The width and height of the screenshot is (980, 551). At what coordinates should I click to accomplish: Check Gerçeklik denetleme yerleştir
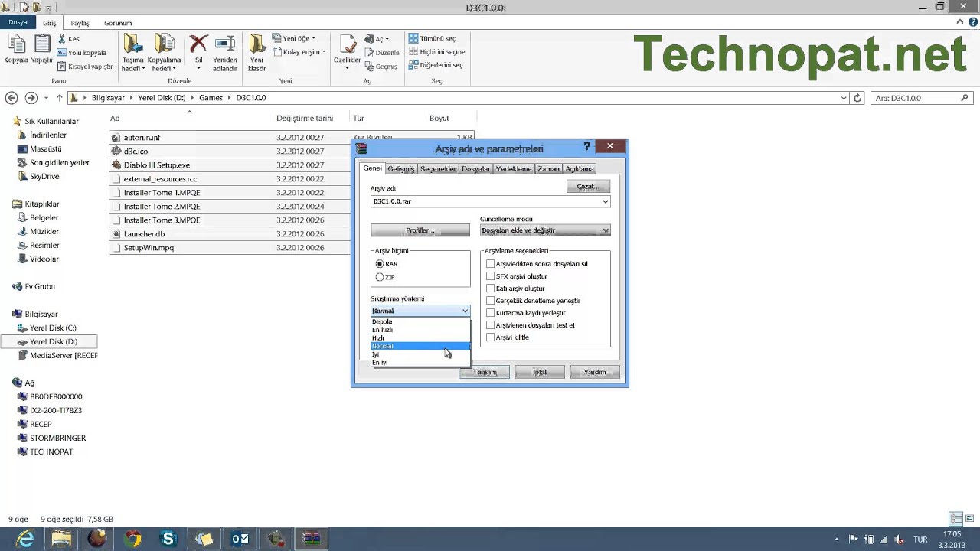[491, 301]
